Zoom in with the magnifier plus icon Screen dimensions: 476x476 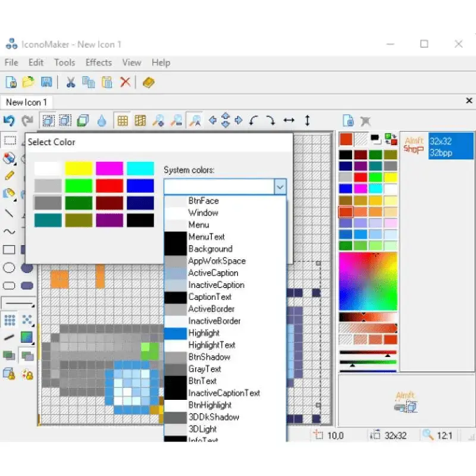158,121
